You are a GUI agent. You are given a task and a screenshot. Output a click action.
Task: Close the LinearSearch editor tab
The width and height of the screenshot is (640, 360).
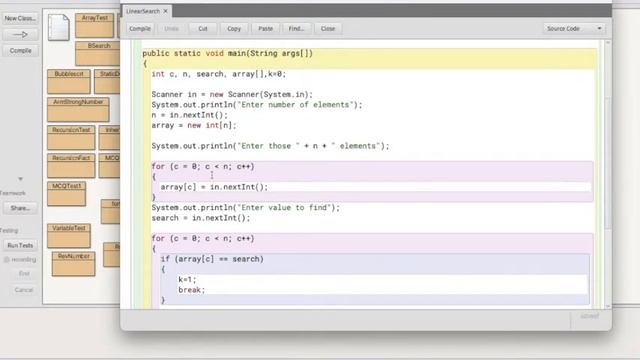(165, 11)
